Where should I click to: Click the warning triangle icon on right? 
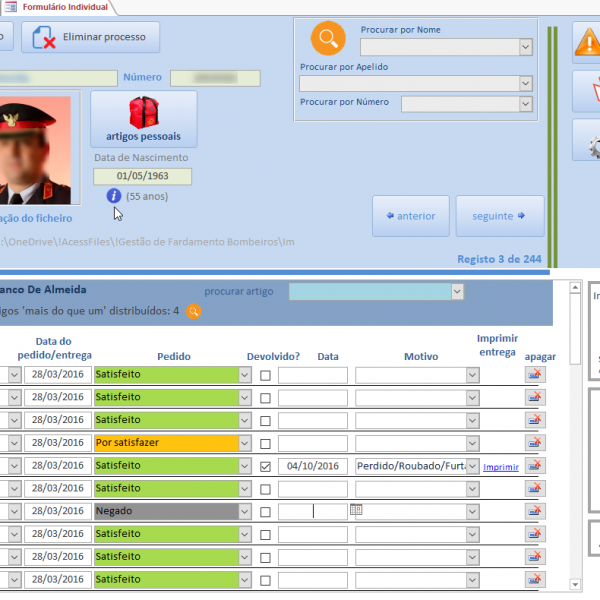click(587, 43)
